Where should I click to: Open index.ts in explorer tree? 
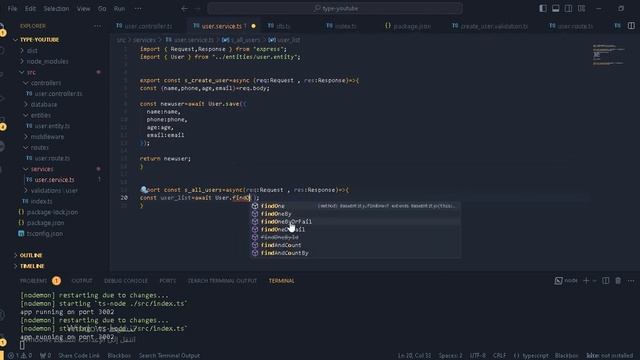click(41, 201)
